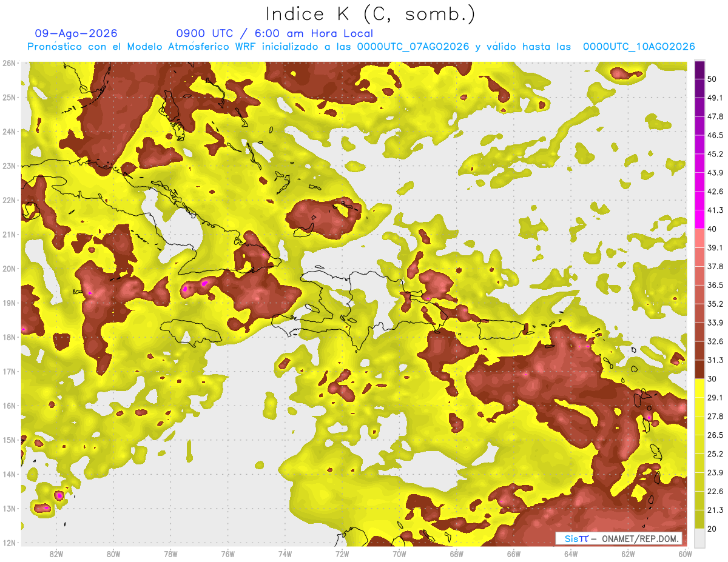Click colorbar value "36.5"
The width and height of the screenshot is (728, 562).
(715, 285)
